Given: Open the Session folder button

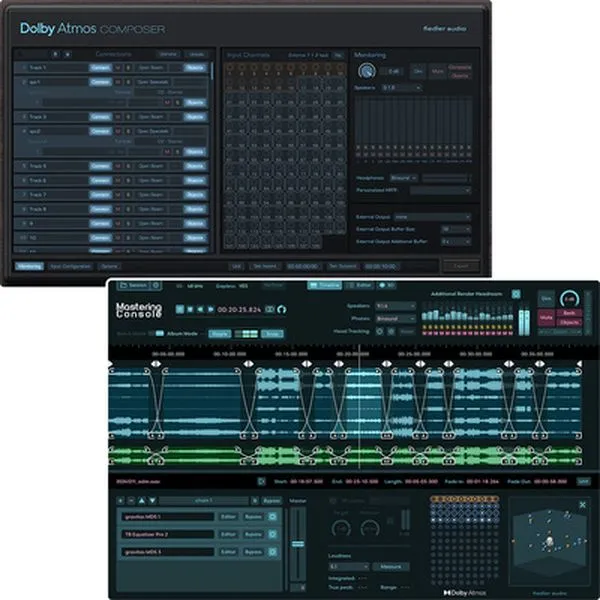Looking at the screenshot, I should click(x=133, y=285).
